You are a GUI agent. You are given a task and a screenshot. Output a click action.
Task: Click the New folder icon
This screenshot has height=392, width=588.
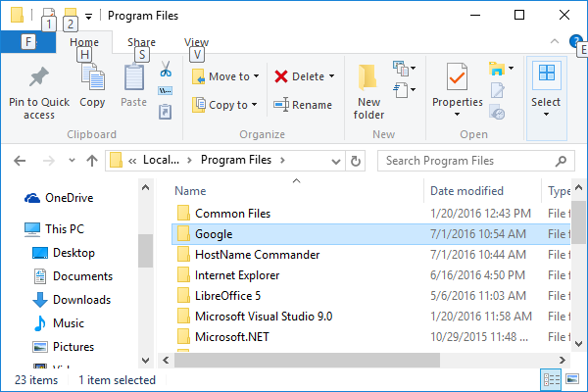click(367, 77)
